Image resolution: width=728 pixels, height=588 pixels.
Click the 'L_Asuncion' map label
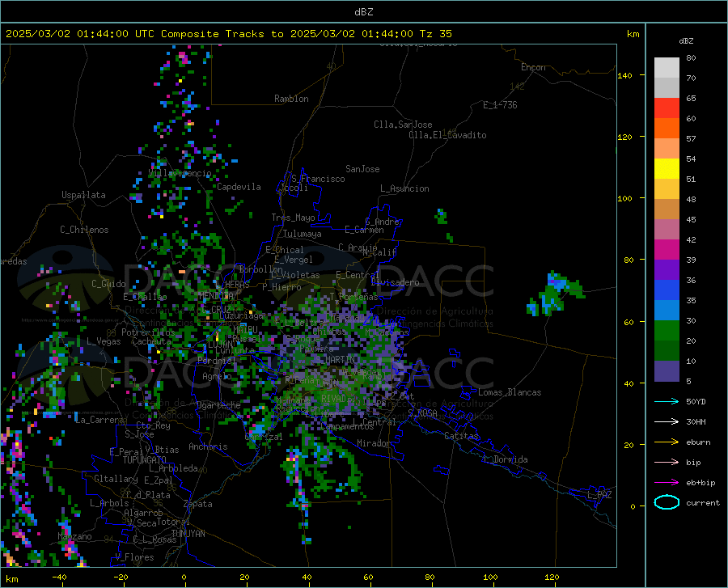[404, 188]
